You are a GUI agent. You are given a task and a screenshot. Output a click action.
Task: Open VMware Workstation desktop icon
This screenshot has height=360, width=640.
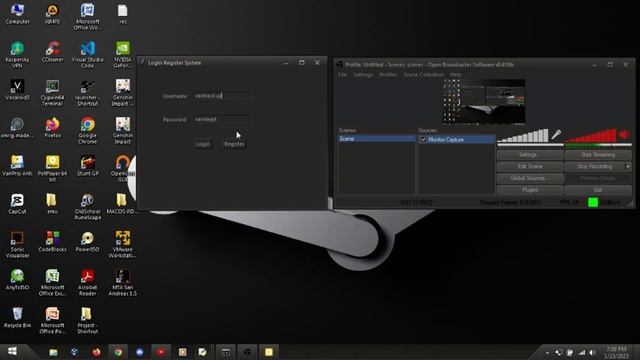coord(122,244)
